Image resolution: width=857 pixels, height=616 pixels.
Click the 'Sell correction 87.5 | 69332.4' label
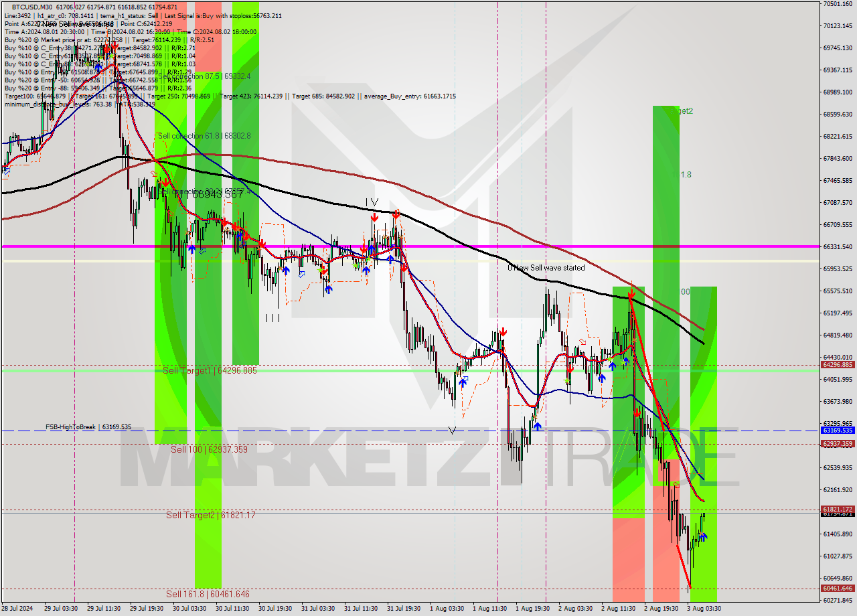tap(204, 76)
